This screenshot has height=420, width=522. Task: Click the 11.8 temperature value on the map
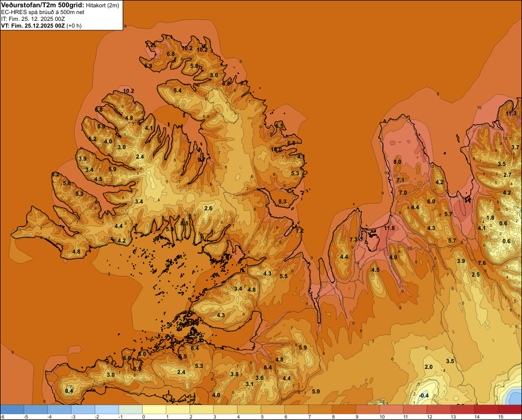[x=389, y=229]
